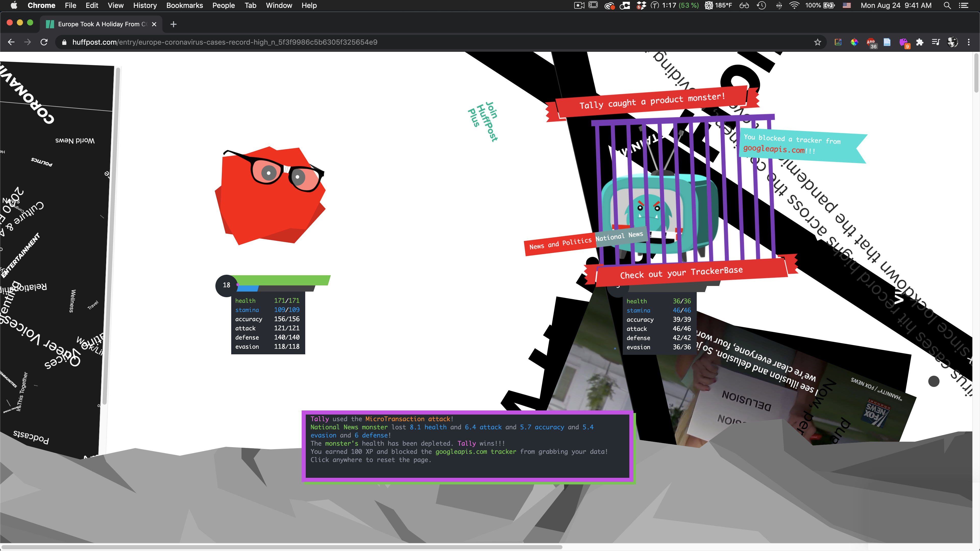The width and height of the screenshot is (980, 551).
Task: Open the Adblock Plus extension showing 36
Action: [x=871, y=43]
